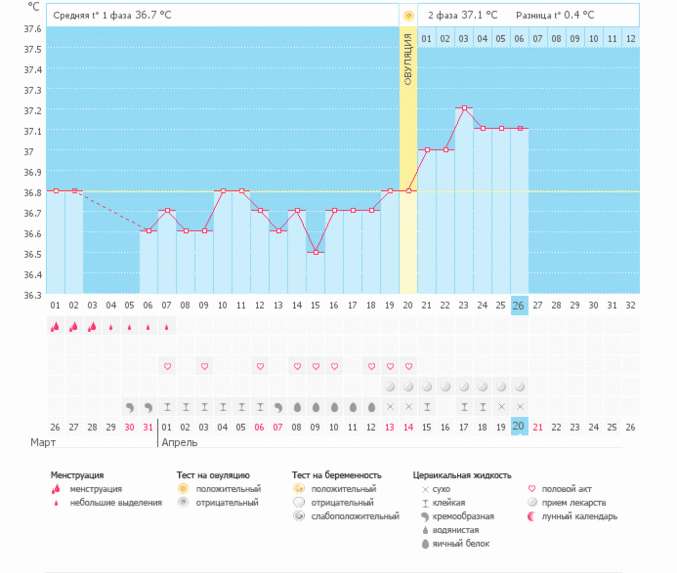
Task: Click the creamy fluid icon on cycle day 05
Action: (129, 407)
